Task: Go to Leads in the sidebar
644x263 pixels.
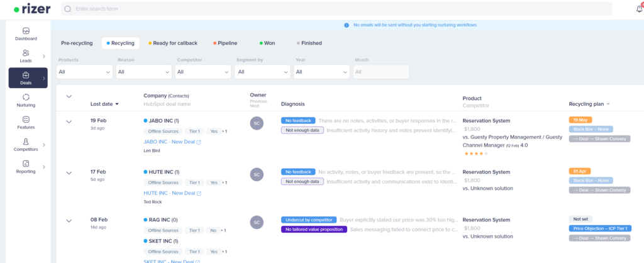Action: [26, 53]
